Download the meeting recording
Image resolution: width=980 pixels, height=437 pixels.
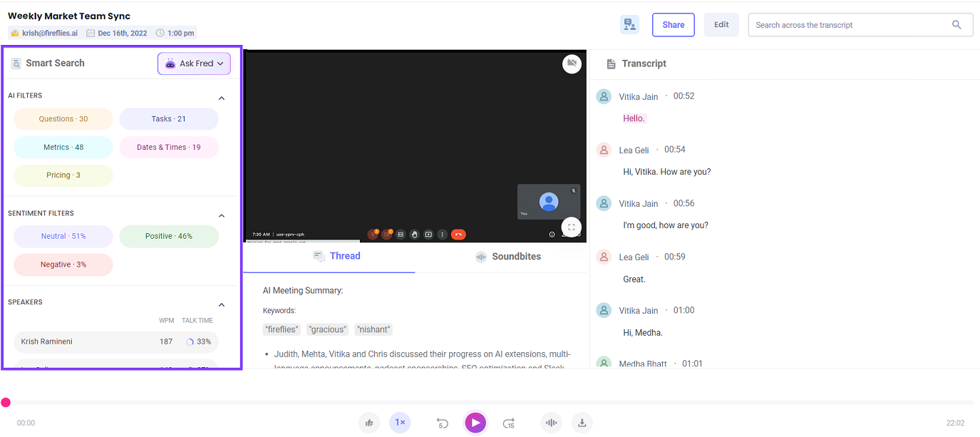pos(582,422)
